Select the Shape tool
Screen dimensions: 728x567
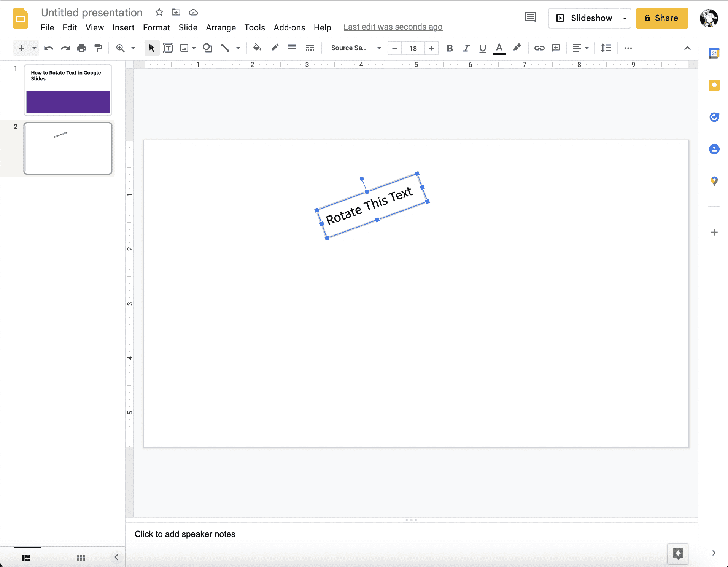[207, 48]
